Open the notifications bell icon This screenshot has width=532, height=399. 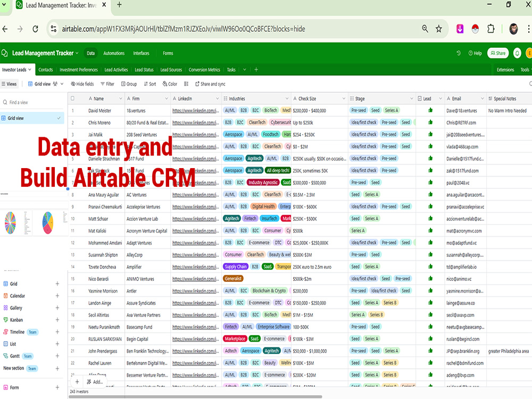[517, 53]
